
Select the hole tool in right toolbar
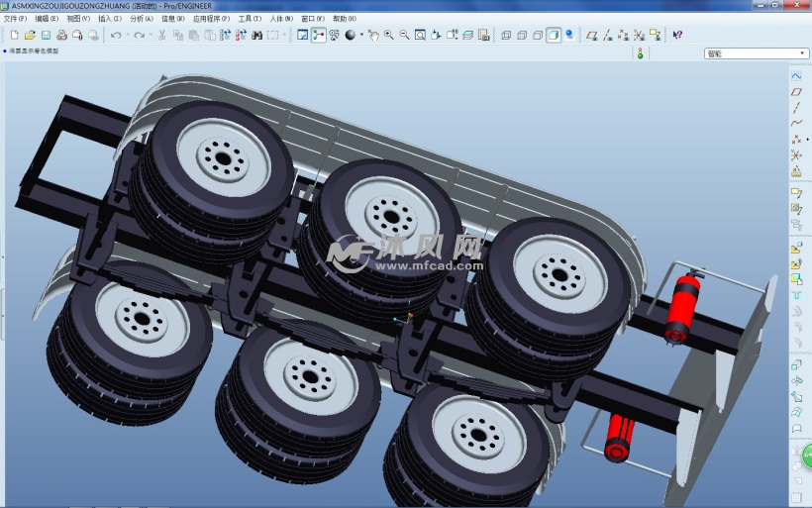[x=796, y=295]
